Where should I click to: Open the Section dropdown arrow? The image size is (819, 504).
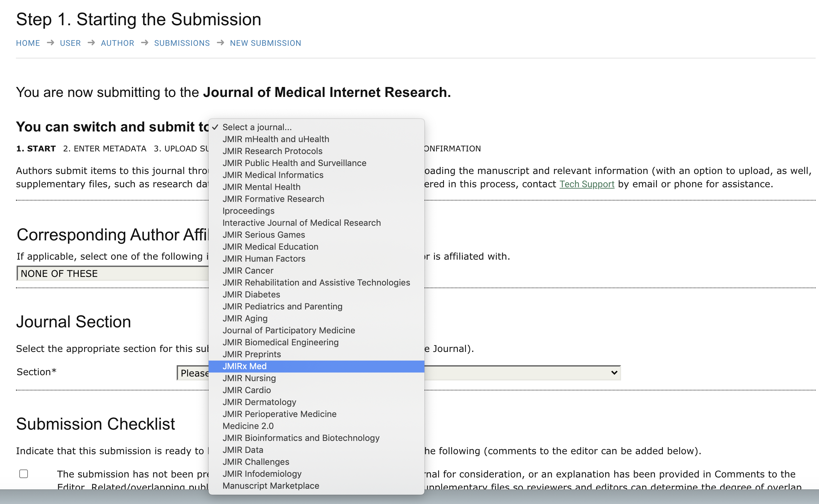coord(614,373)
